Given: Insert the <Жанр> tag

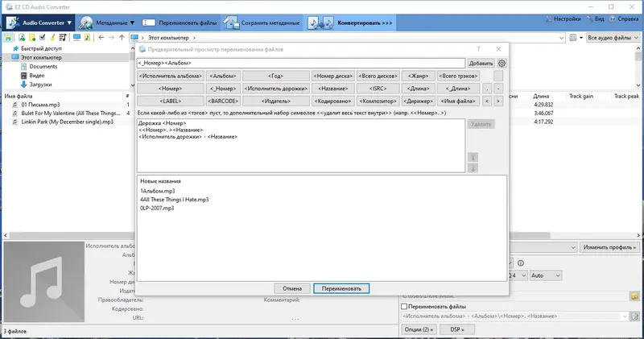Looking at the screenshot, I should (x=418, y=76).
